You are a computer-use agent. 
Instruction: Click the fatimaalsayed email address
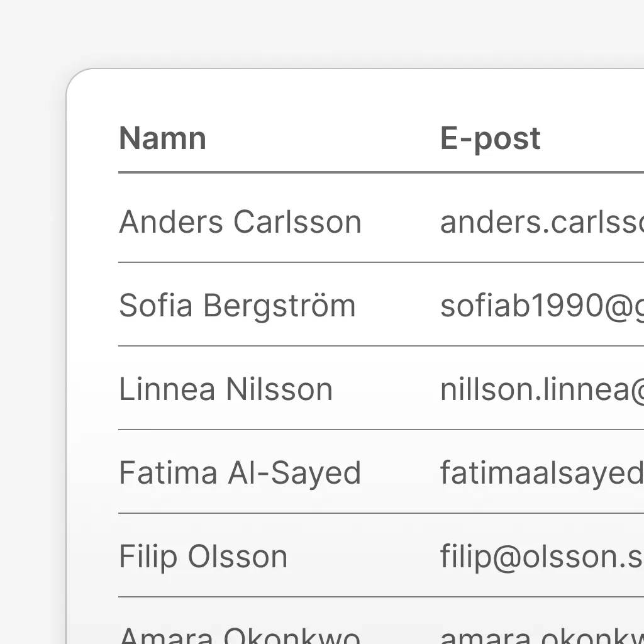pos(541,473)
